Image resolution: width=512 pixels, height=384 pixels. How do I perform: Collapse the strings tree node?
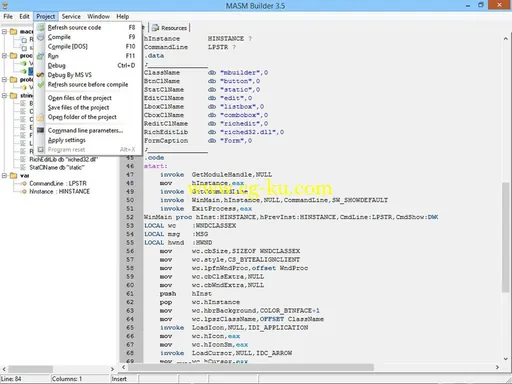4,96
